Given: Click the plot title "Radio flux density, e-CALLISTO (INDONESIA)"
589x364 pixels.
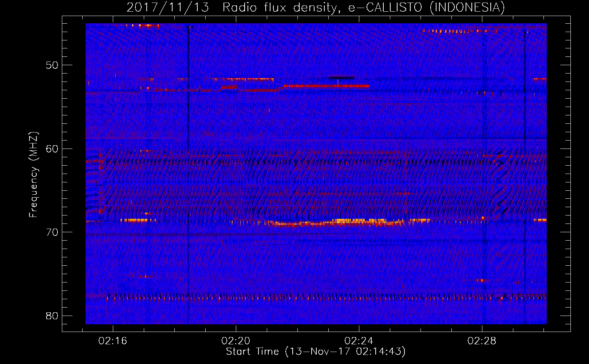Looking at the screenshot, I should point(364,7).
